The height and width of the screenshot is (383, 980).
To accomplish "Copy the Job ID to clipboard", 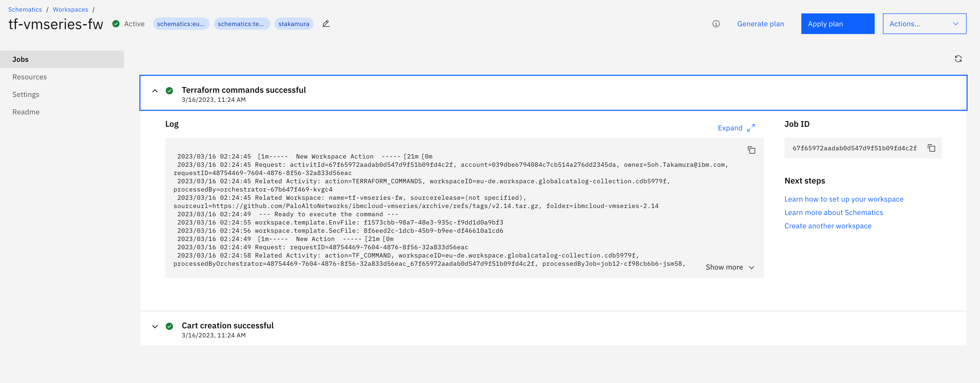I will (931, 148).
